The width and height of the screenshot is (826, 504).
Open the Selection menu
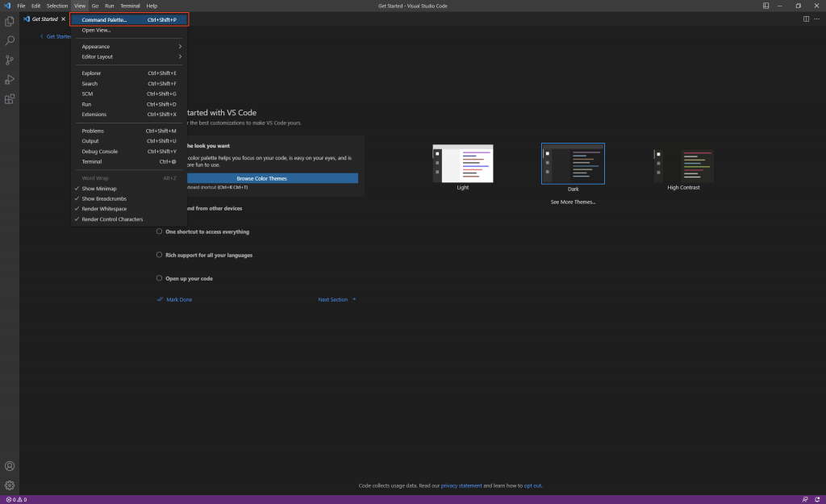click(57, 6)
